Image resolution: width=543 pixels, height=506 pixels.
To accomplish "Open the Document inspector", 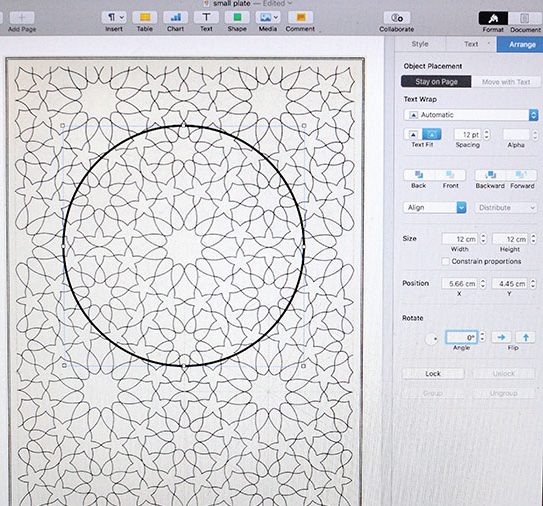I will pos(525,18).
